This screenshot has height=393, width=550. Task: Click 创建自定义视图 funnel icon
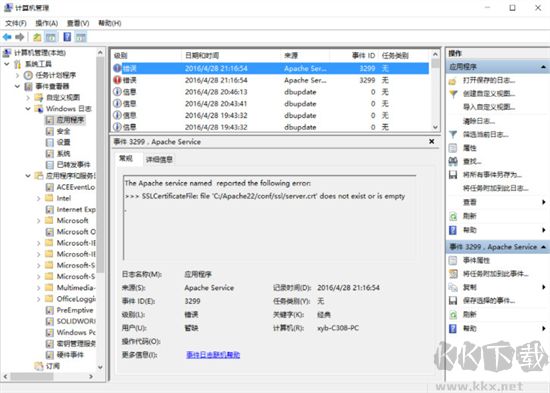pyautogui.click(x=453, y=94)
